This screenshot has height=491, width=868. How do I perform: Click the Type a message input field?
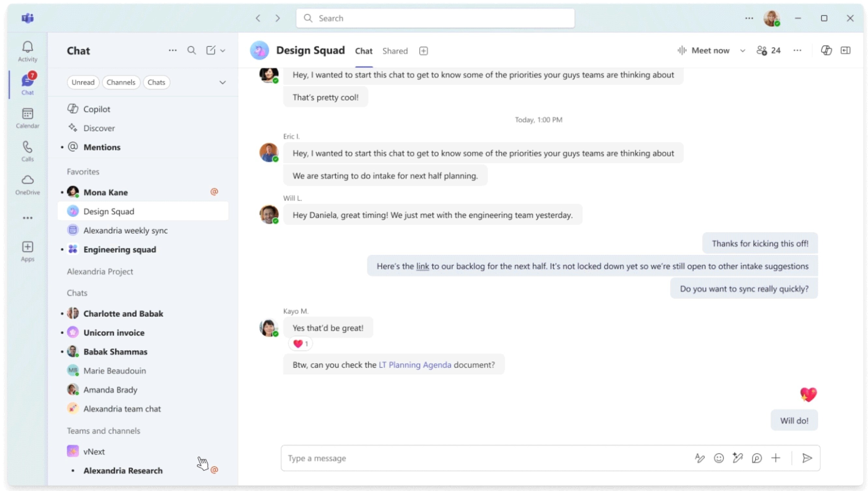(x=472, y=458)
